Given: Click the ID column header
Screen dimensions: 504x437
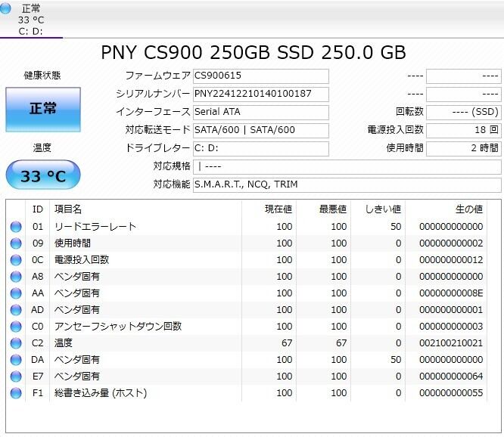Looking at the screenshot, I should tap(38, 209).
